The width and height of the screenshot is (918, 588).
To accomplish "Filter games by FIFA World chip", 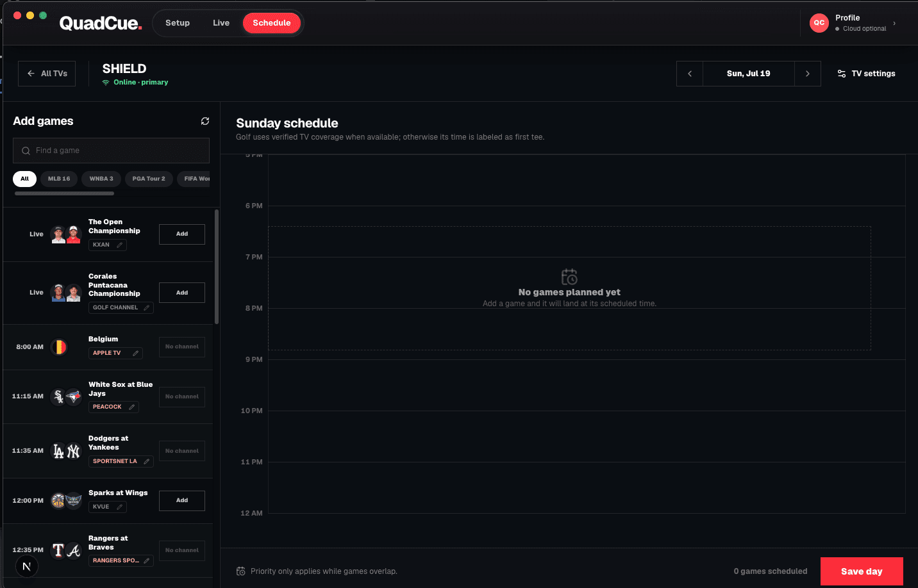I will click(195, 179).
